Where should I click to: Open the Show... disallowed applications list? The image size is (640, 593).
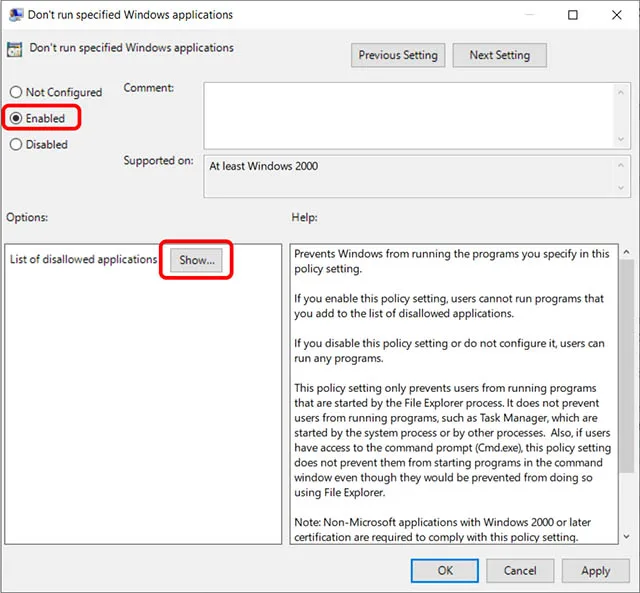pos(196,260)
